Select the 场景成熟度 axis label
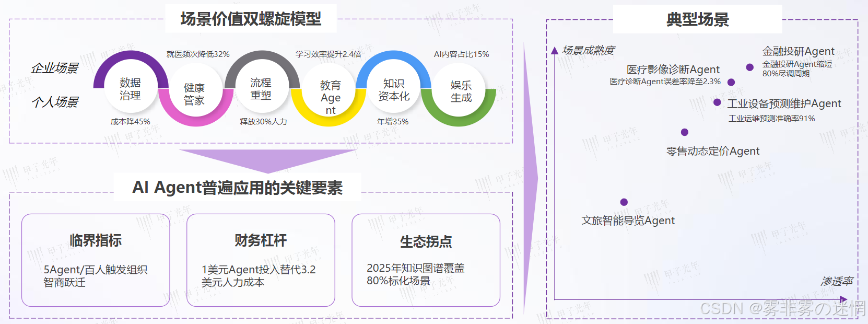The height and width of the screenshot is (324, 868). pos(589,50)
